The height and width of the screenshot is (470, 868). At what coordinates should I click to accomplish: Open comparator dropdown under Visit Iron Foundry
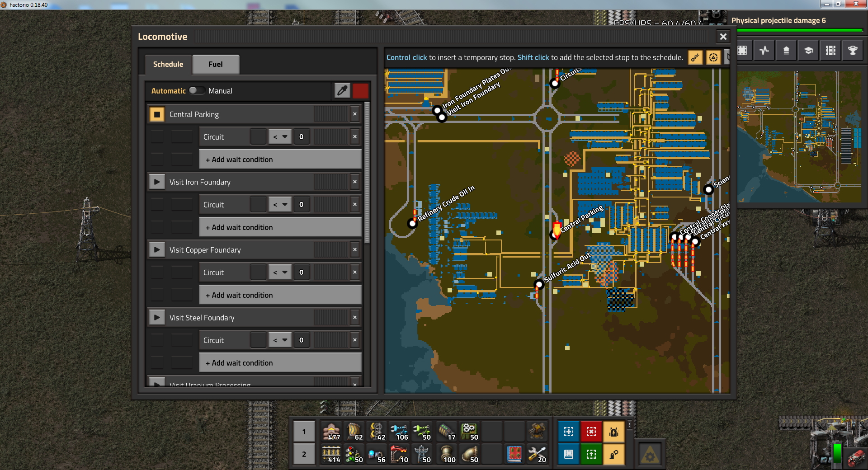coord(280,205)
